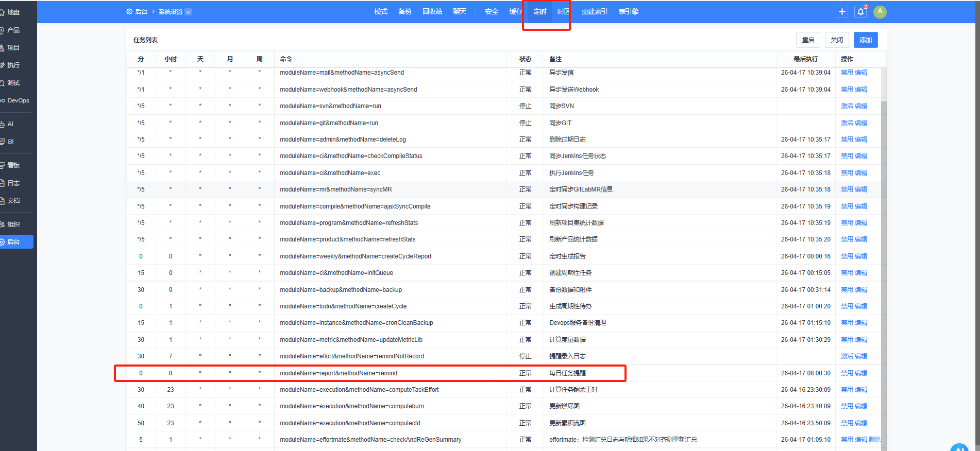The height and width of the screenshot is (451, 980).
Task: Switch to the 模式 tab
Action: click(x=381, y=12)
